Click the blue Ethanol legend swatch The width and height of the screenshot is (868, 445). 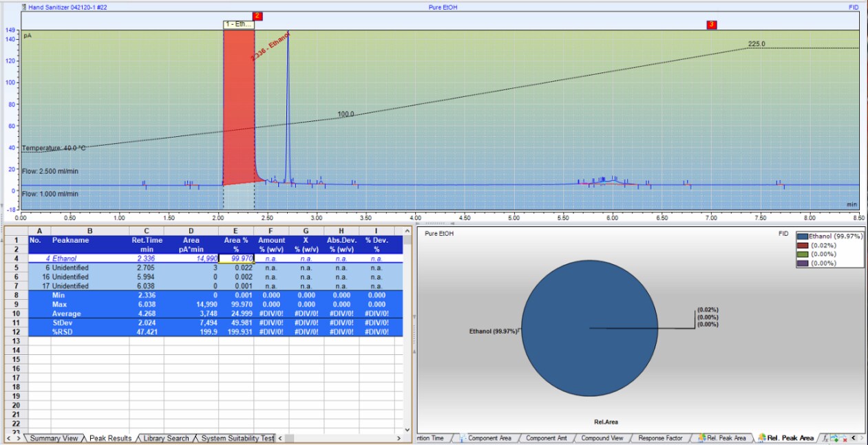(803, 237)
